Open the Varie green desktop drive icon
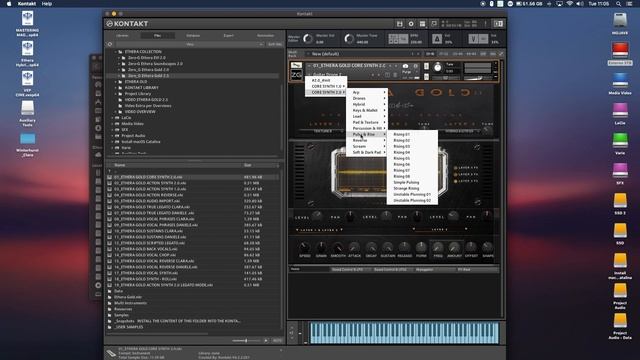 click(x=620, y=140)
